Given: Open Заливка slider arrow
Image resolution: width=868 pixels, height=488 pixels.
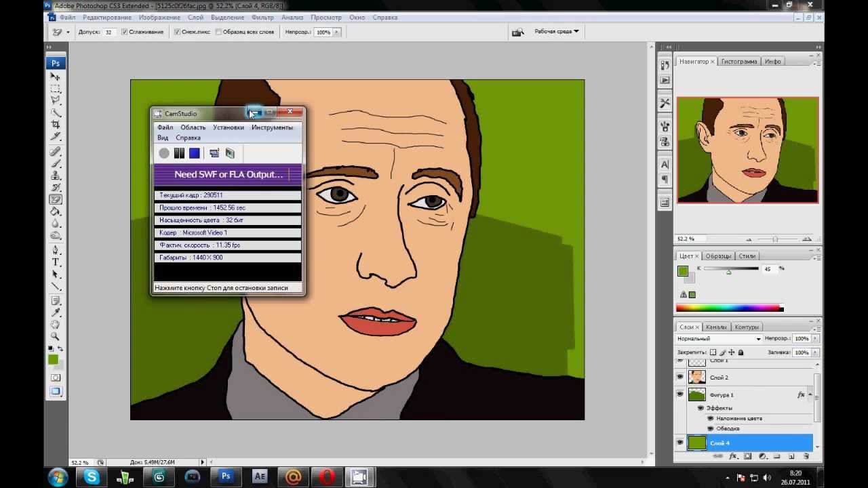Looking at the screenshot, I should tap(815, 352).
